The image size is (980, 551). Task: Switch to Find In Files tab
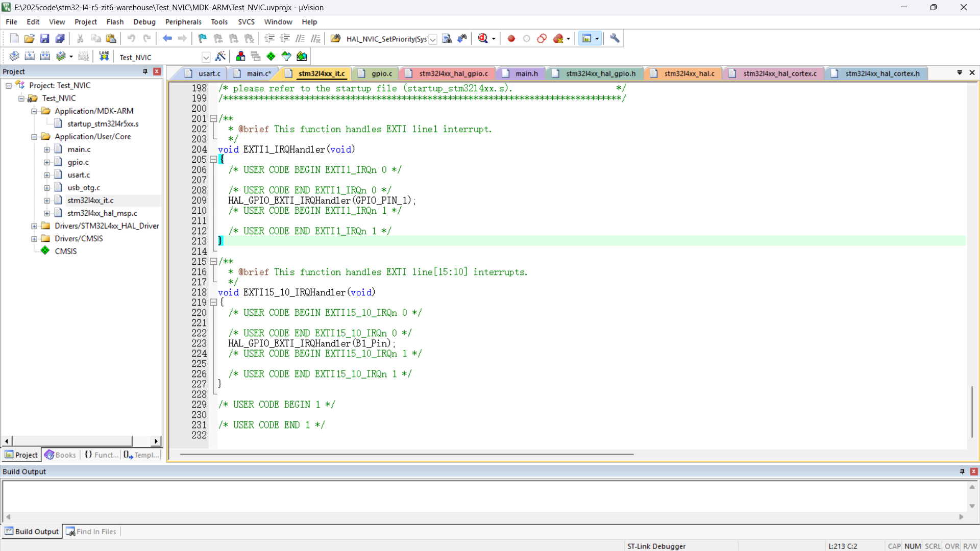tap(91, 532)
